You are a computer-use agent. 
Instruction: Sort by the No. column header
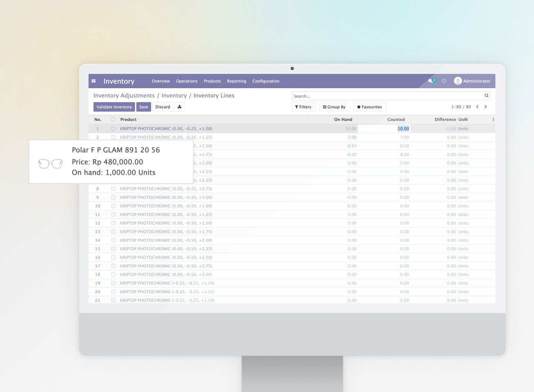pyautogui.click(x=98, y=120)
